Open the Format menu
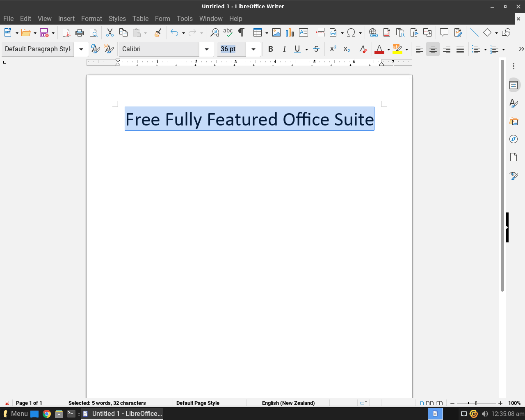525x420 pixels. pyautogui.click(x=91, y=18)
